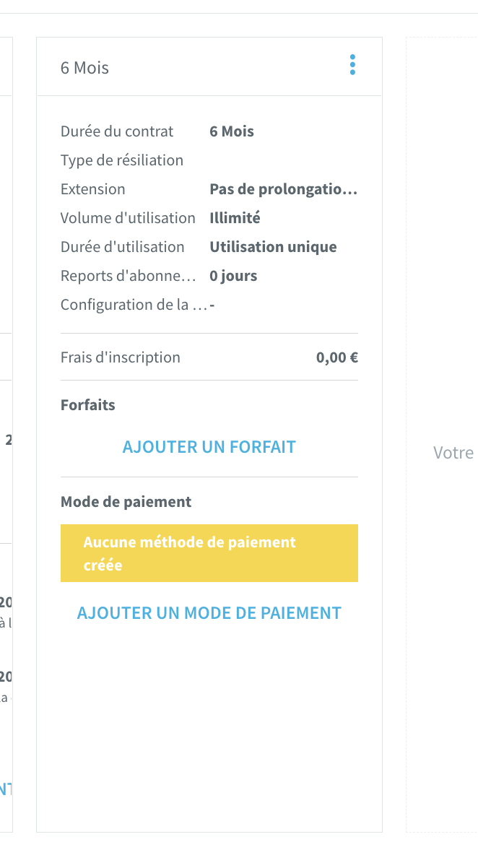Select the yellow 'Aucune méthode de paiement créée' banner
478x868 pixels.
pyautogui.click(x=209, y=553)
